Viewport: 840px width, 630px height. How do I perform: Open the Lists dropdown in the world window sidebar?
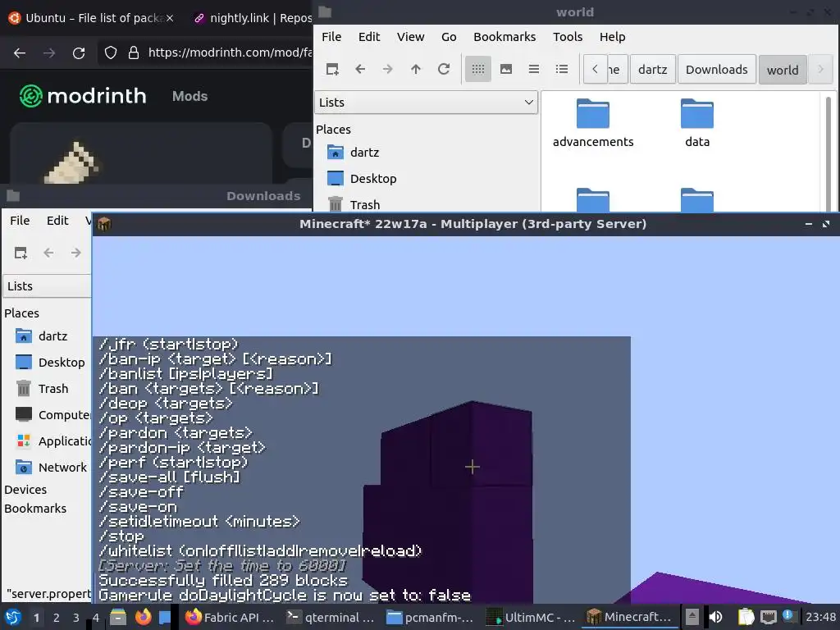pos(426,103)
